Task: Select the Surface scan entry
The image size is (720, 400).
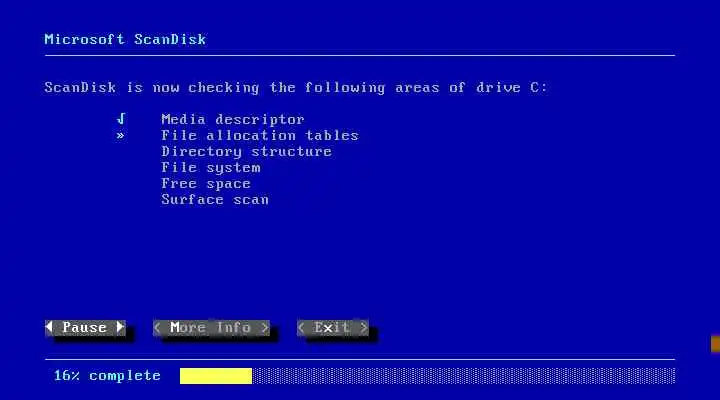Action: (215, 200)
